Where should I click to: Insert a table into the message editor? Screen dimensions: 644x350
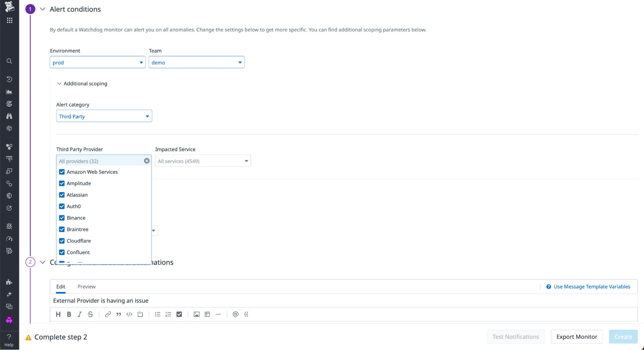(207, 314)
